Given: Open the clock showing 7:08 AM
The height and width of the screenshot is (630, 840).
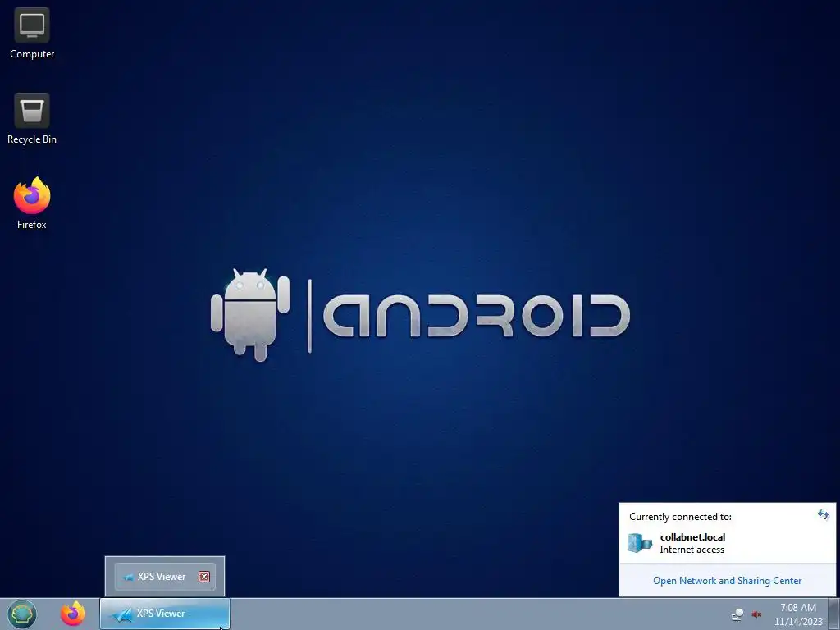Looking at the screenshot, I should coord(797,614).
